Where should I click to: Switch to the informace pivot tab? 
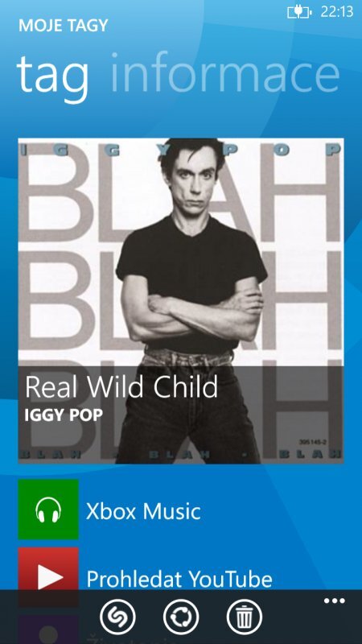225,74
